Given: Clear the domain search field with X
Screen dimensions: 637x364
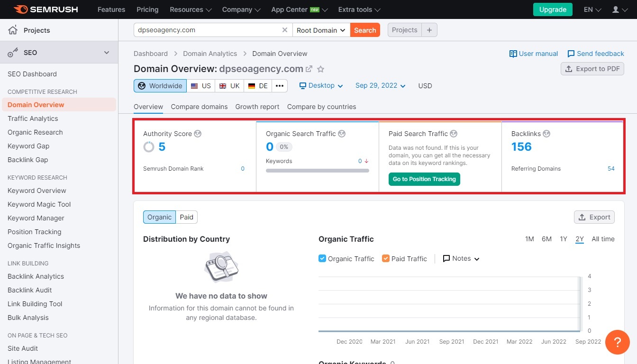Looking at the screenshot, I should tap(285, 30).
